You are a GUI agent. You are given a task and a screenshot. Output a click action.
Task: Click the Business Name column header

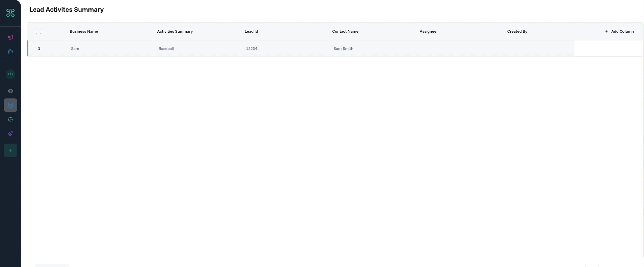(x=84, y=31)
